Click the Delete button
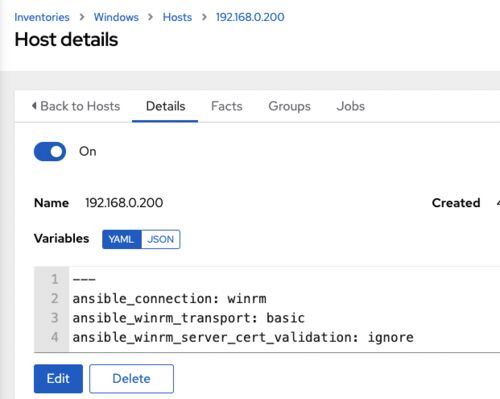This screenshot has width=500, height=399. [131, 379]
